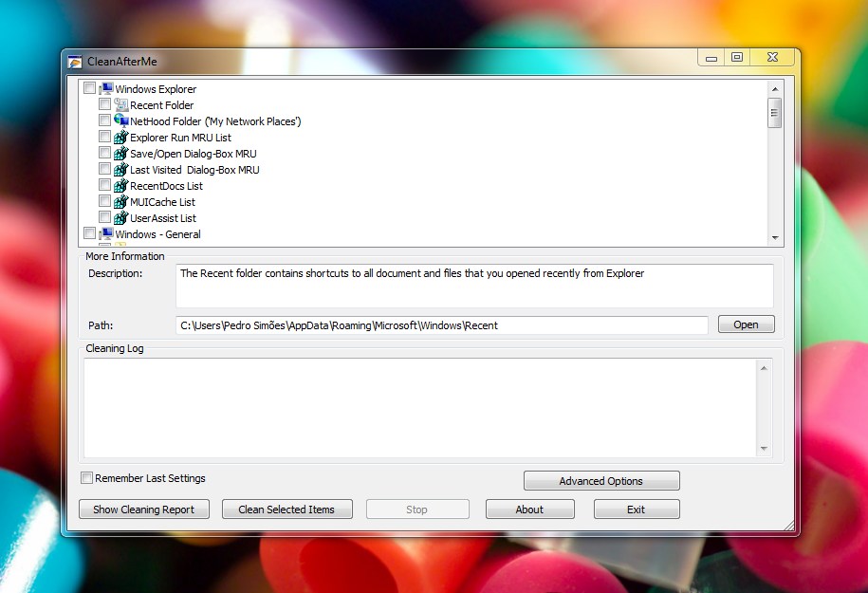
Task: Click the Open button next to Path
Action: 747,324
